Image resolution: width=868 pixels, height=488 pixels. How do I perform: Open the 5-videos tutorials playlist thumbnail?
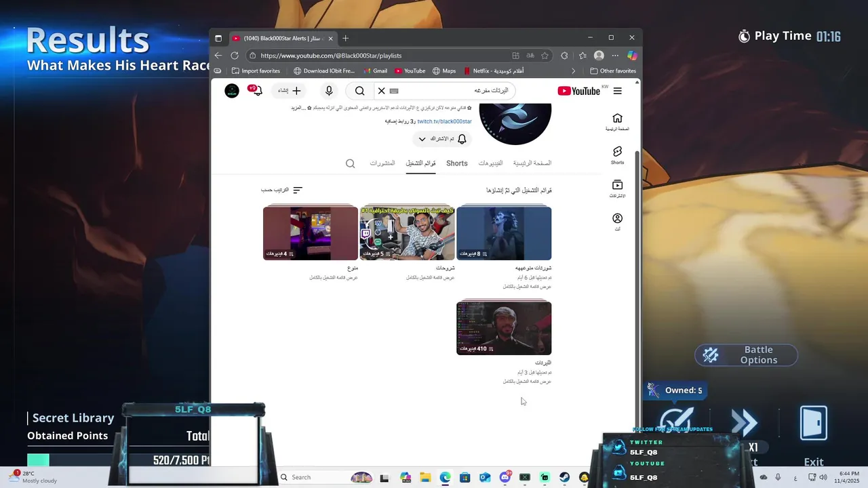(407, 233)
